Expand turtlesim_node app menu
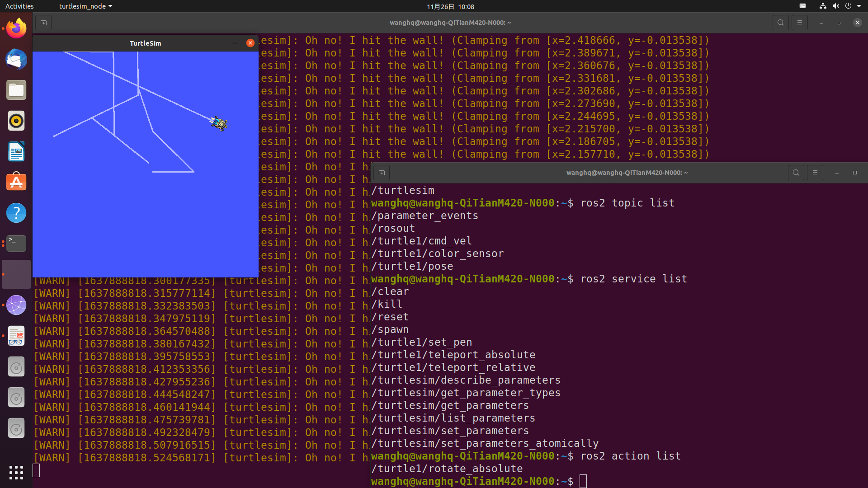 point(85,6)
